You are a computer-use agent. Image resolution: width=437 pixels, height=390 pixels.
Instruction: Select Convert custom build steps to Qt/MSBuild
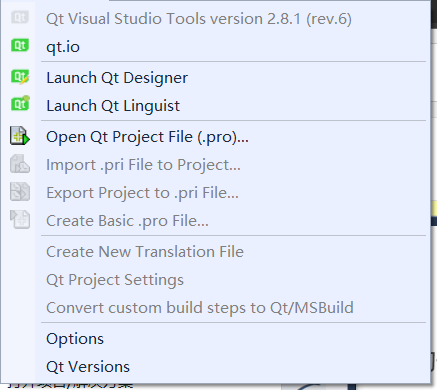[x=200, y=308]
